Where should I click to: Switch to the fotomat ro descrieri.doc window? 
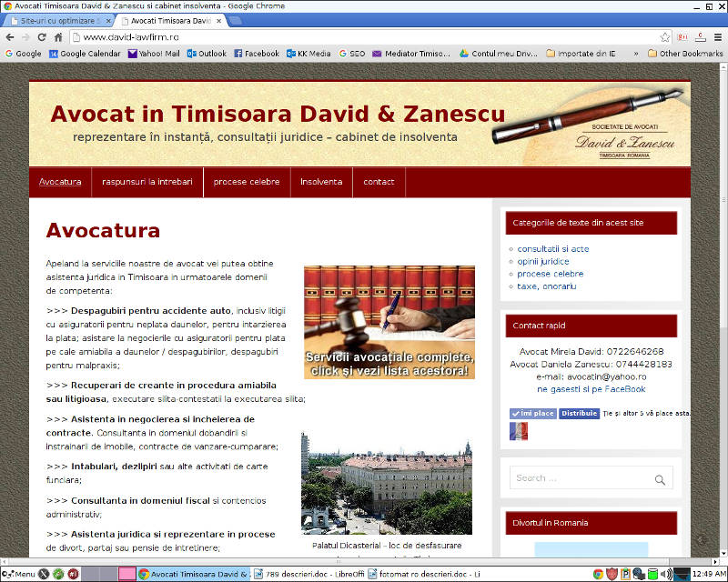pyautogui.click(x=424, y=574)
